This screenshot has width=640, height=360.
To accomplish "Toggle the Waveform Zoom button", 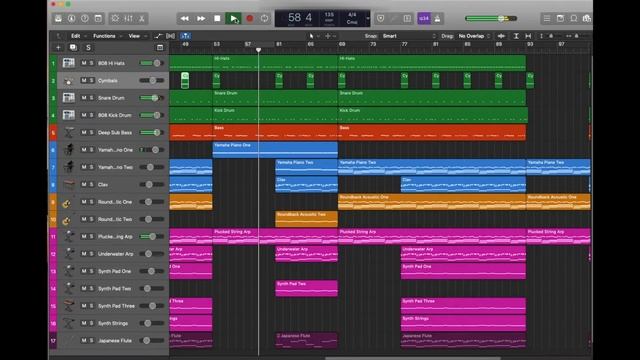I will pos(501,36).
